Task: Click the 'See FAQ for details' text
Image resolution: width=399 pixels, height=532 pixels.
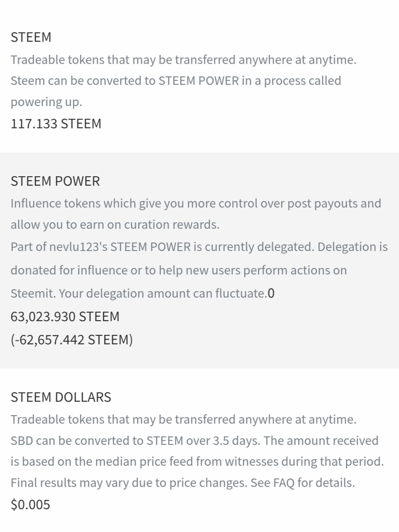Action: (x=303, y=483)
